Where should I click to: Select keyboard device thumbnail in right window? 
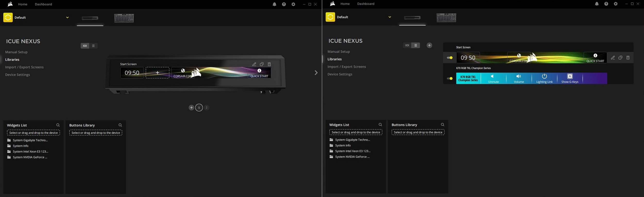446,18
